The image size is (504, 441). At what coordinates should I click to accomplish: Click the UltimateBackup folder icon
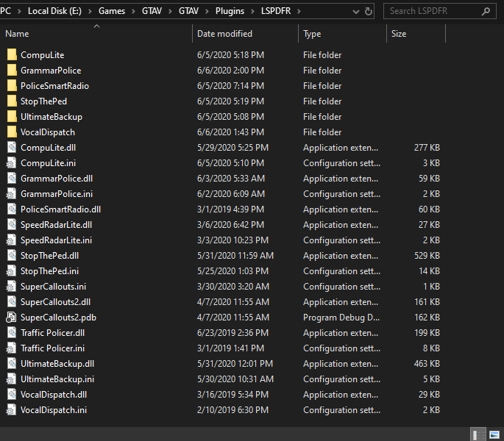coord(12,117)
